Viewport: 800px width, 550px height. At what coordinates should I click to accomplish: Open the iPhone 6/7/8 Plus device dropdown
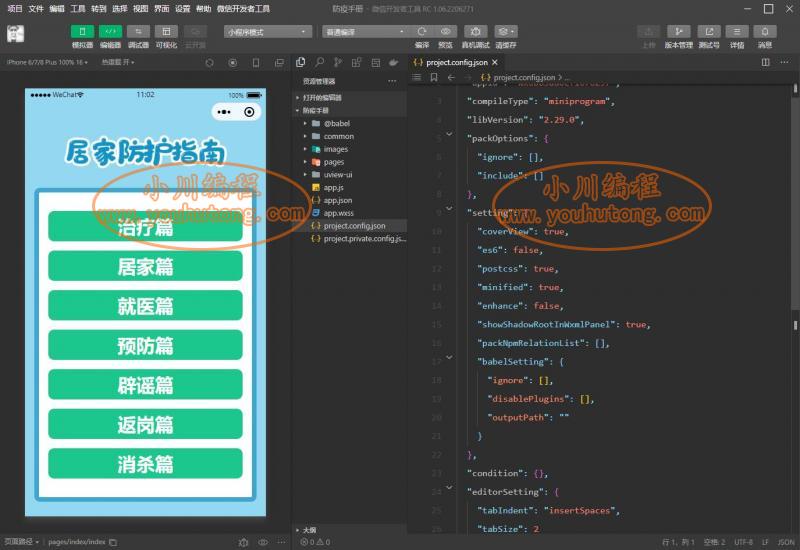(47, 62)
